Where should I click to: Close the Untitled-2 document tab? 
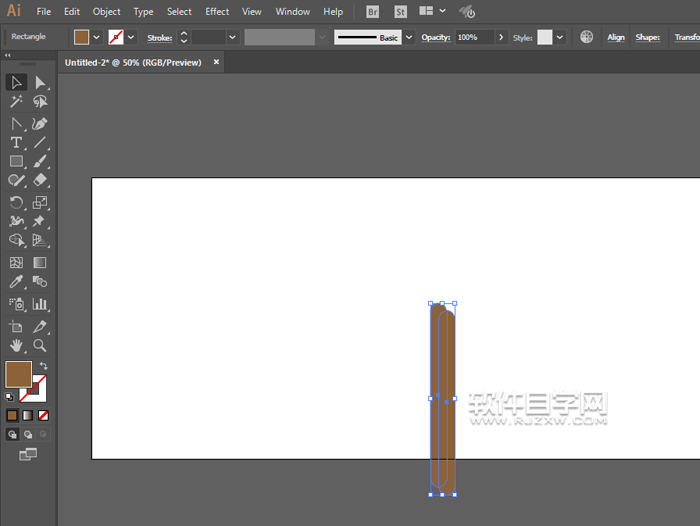pyautogui.click(x=217, y=62)
